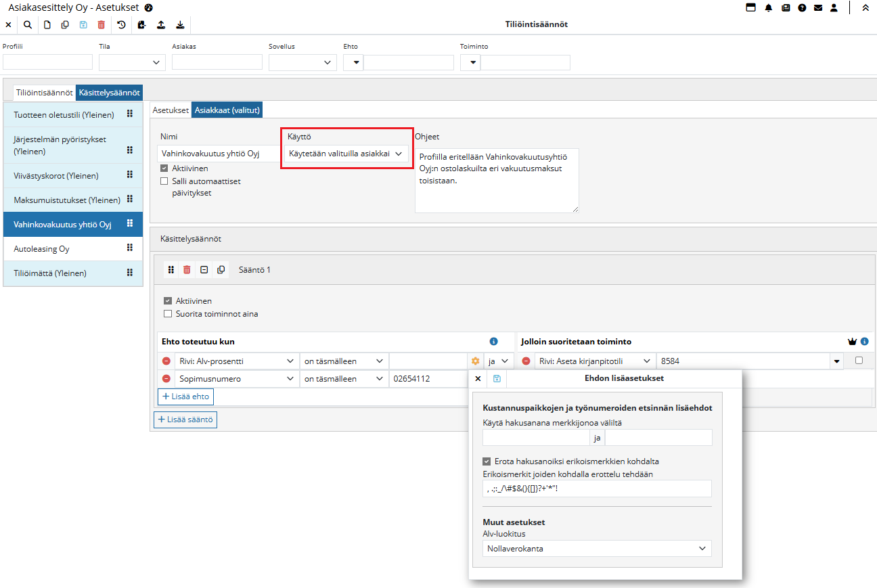This screenshot has width=877, height=588.
Task: Open the Rivi: Aseta kirjanpitotili dropdown
Action: (x=595, y=361)
